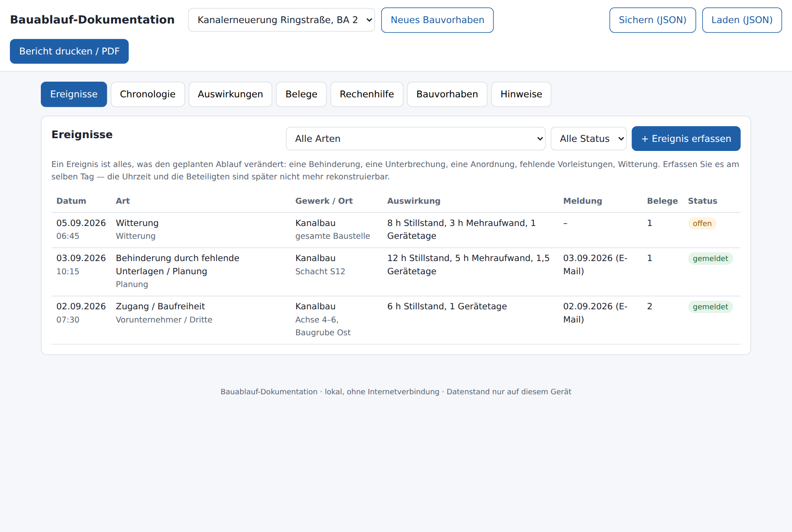This screenshot has width=792, height=532.
Task: Click the Belege column header
Action: point(662,201)
